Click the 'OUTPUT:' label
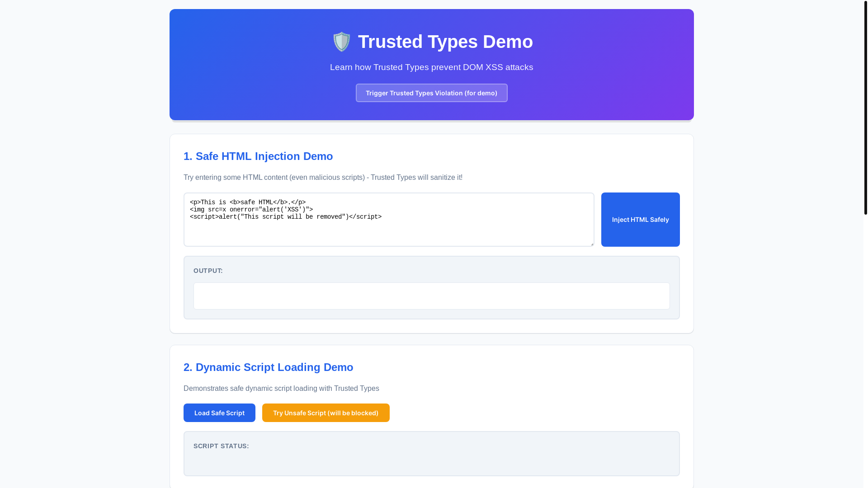Image resolution: width=868 pixels, height=488 pixels. click(208, 271)
